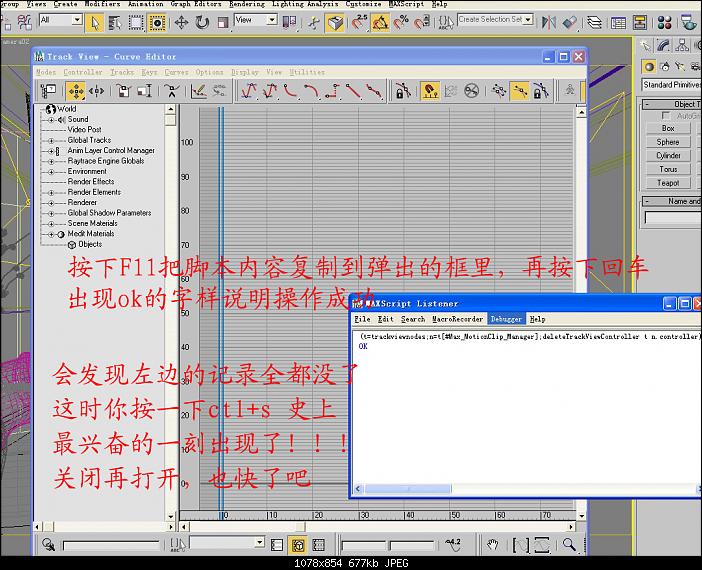Select the Add Keys tool
Image resolution: width=702 pixels, height=570 pixels.
coord(171,91)
